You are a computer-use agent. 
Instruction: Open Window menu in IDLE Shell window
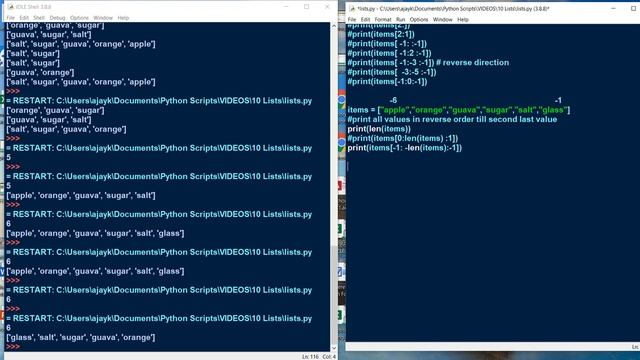[x=103, y=18]
